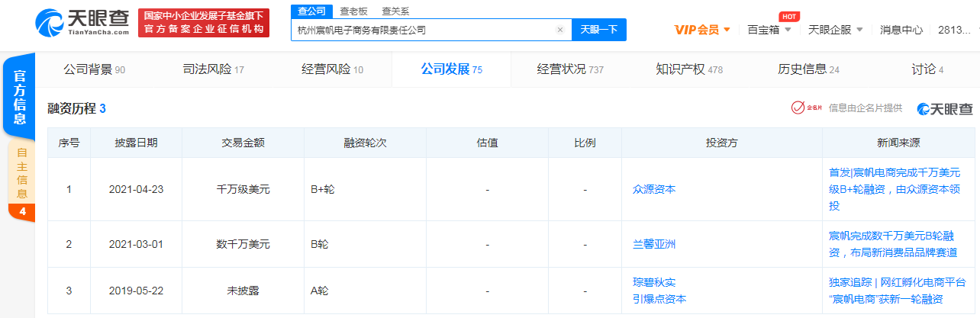Go to 知识产权 section tab
The image size is (980, 318).
coord(688,70)
